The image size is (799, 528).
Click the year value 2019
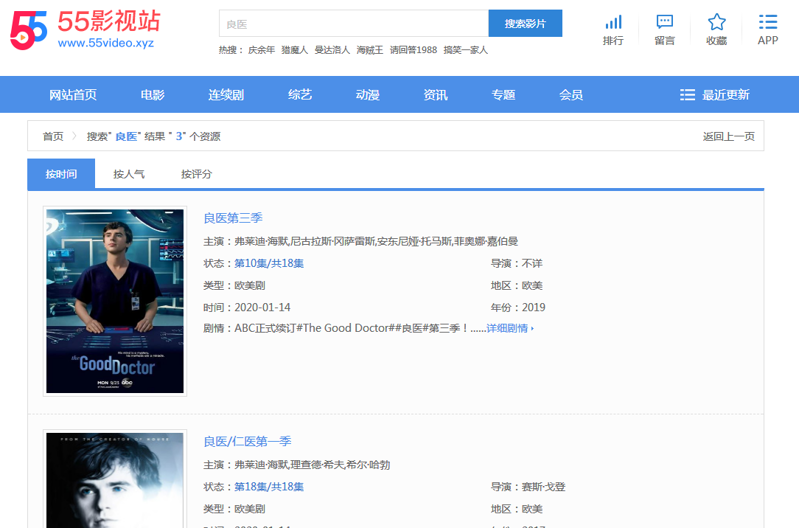[x=534, y=307]
